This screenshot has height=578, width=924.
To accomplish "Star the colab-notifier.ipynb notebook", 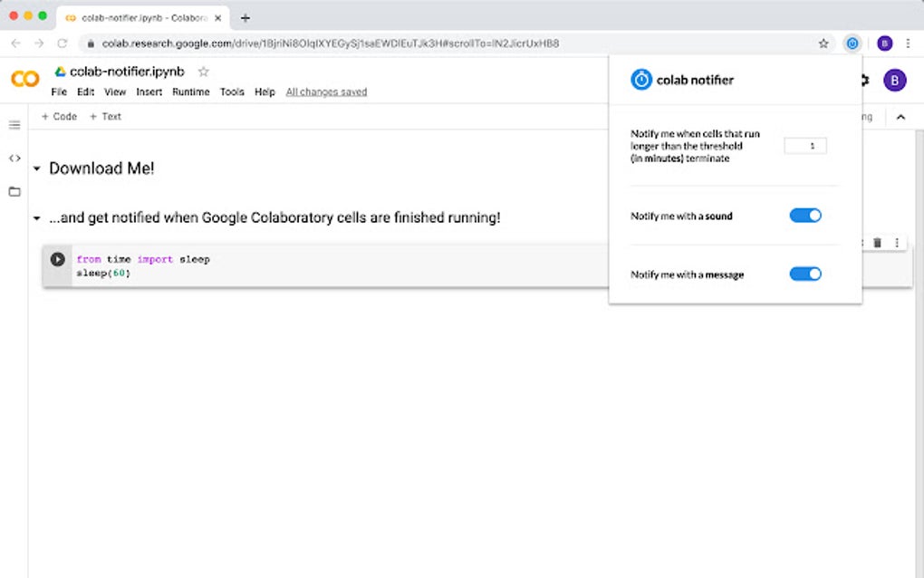I will click(206, 71).
